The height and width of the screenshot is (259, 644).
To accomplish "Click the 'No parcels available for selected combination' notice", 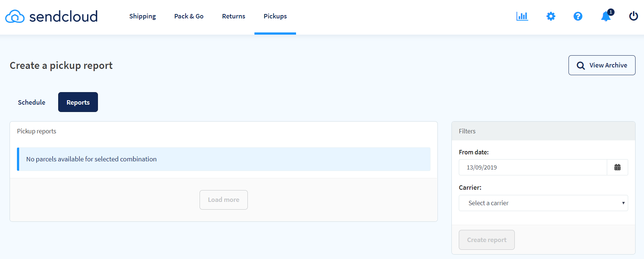I will 224,159.
